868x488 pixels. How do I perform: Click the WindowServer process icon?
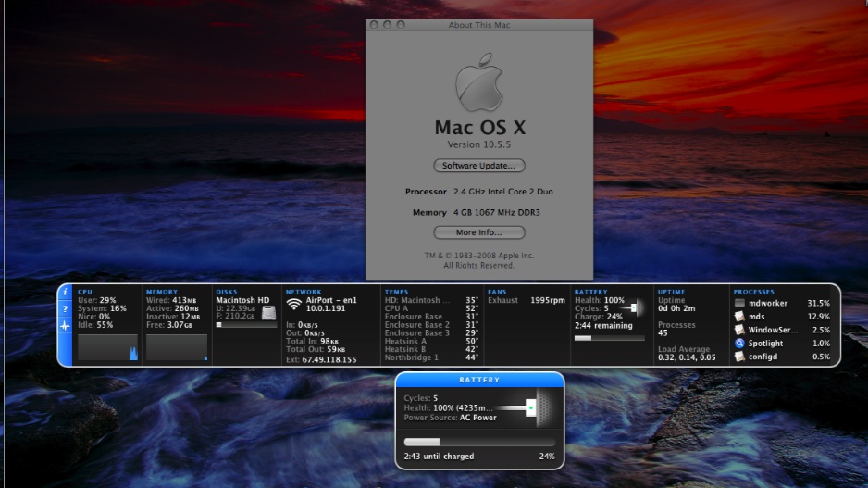[x=739, y=330]
